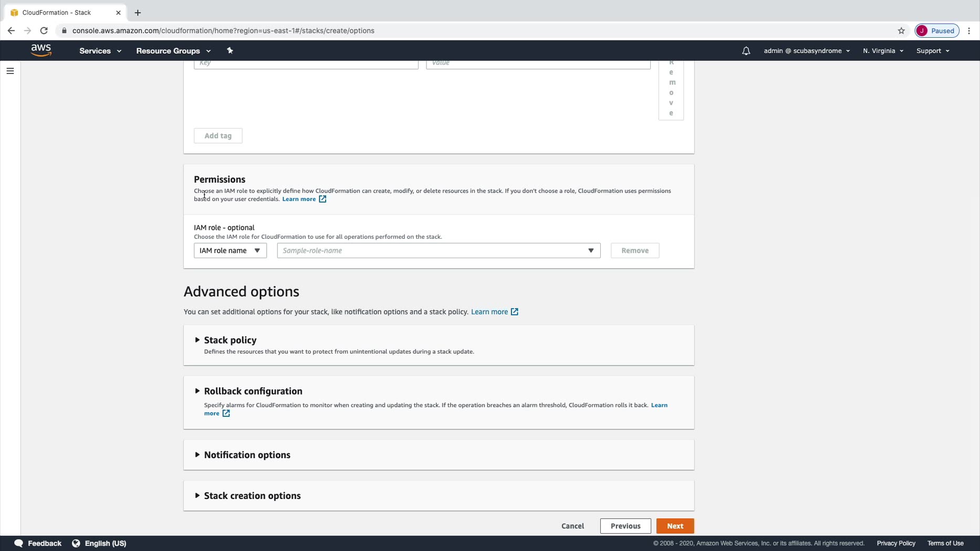The image size is (980, 551).
Task: Click external link icon in Rollback configuration description
Action: [226, 414]
